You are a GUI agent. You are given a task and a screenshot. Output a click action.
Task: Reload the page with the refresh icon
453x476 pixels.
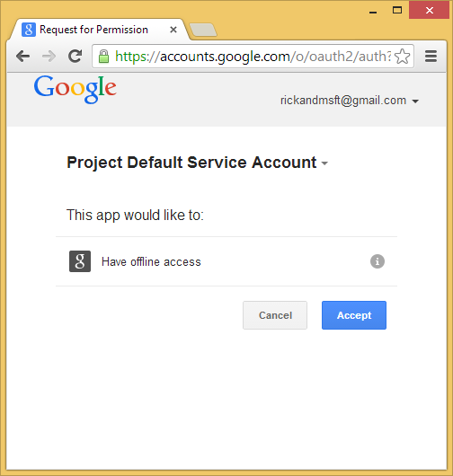pyautogui.click(x=75, y=56)
